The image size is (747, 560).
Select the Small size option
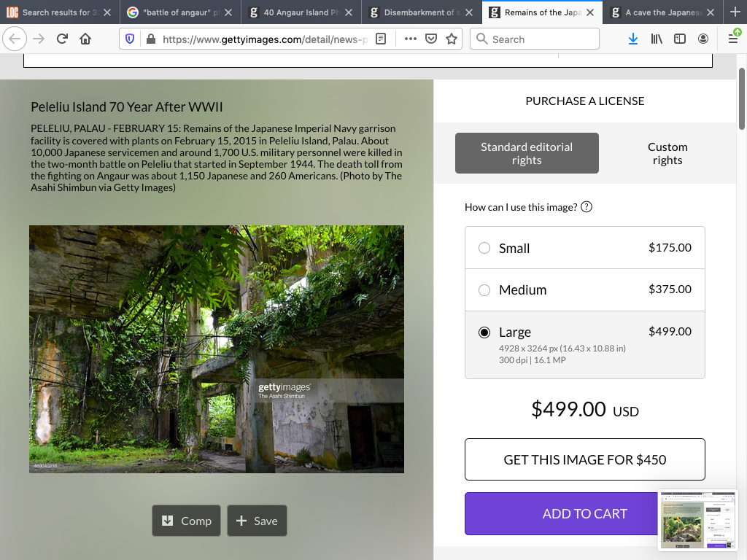(x=484, y=248)
